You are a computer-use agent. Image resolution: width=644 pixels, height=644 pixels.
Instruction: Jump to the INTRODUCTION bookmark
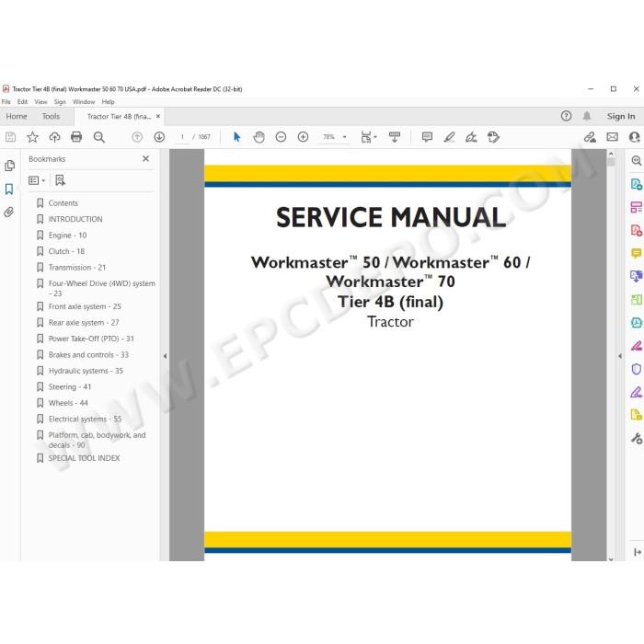pyautogui.click(x=75, y=219)
